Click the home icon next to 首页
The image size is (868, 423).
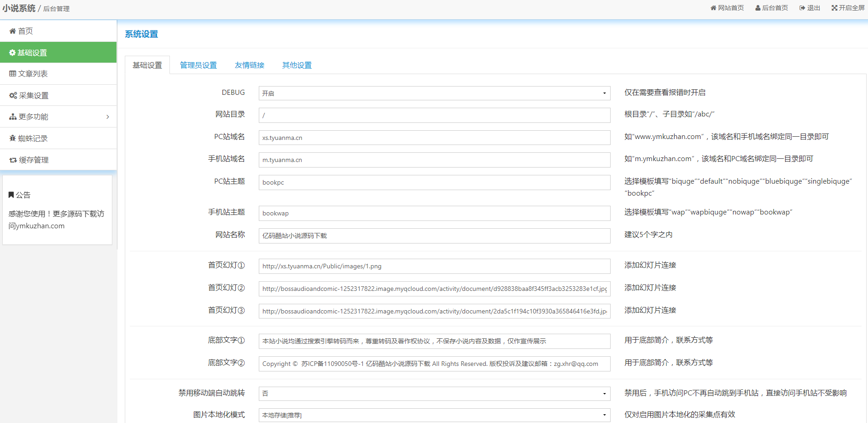pyautogui.click(x=12, y=31)
